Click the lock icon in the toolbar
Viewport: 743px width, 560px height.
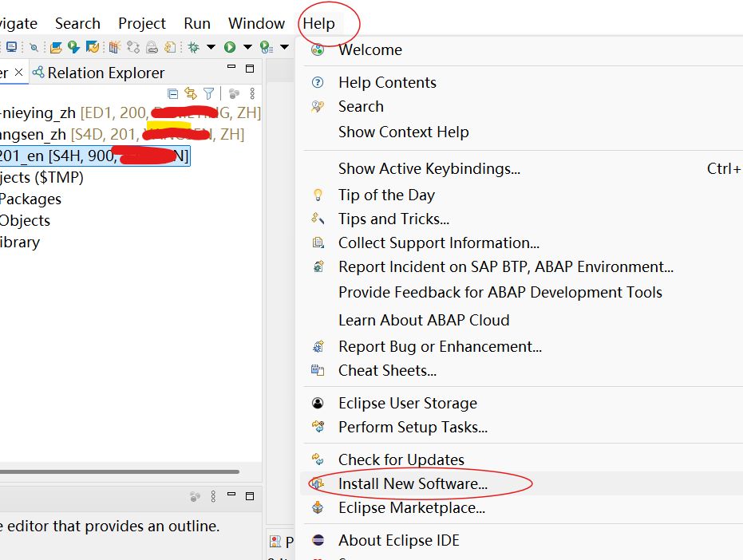coord(151,48)
